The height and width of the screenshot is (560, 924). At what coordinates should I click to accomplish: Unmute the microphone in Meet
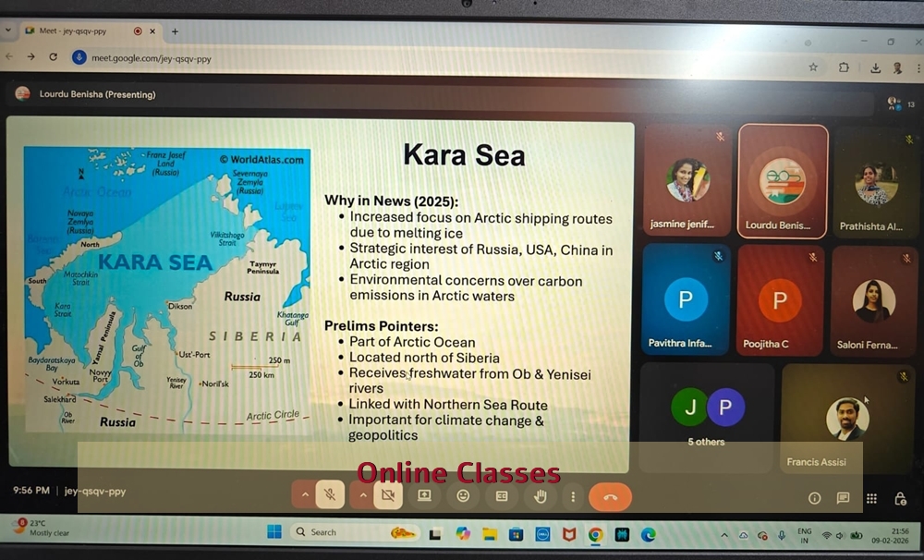[330, 495]
